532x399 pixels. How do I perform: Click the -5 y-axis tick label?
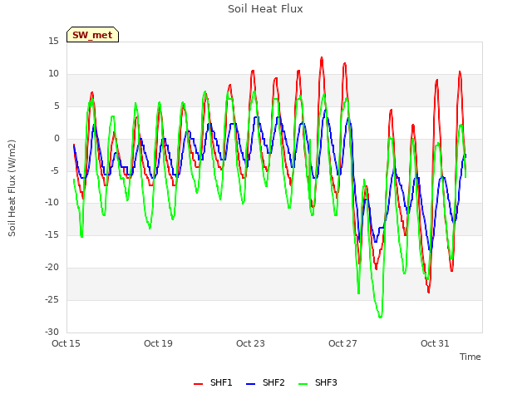tap(55, 170)
